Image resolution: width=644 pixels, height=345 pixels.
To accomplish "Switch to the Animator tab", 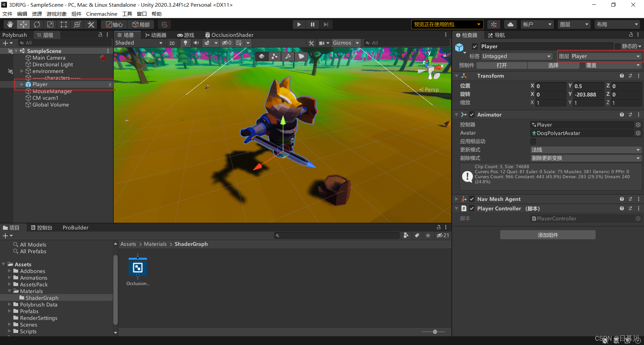I will (156, 35).
